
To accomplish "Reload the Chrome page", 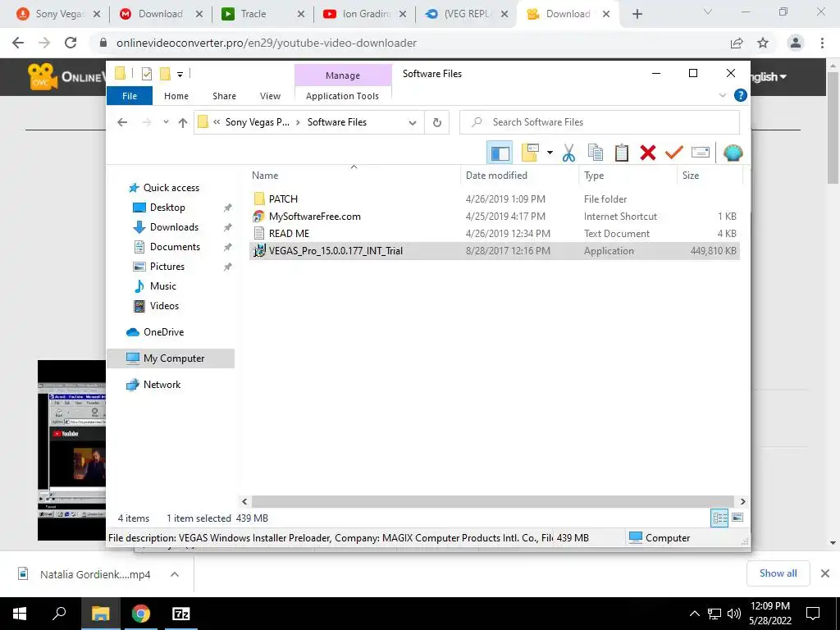I will (x=71, y=43).
